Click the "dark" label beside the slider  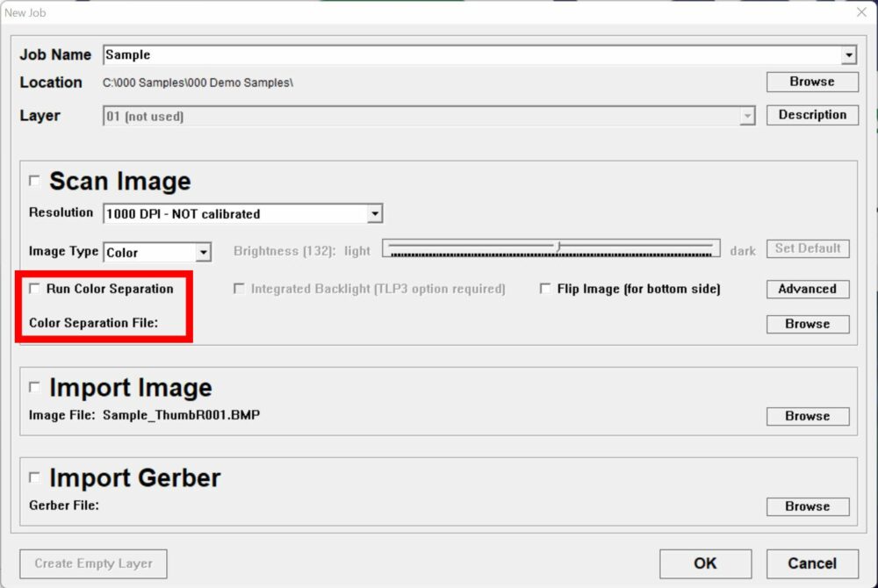pyautogui.click(x=743, y=251)
